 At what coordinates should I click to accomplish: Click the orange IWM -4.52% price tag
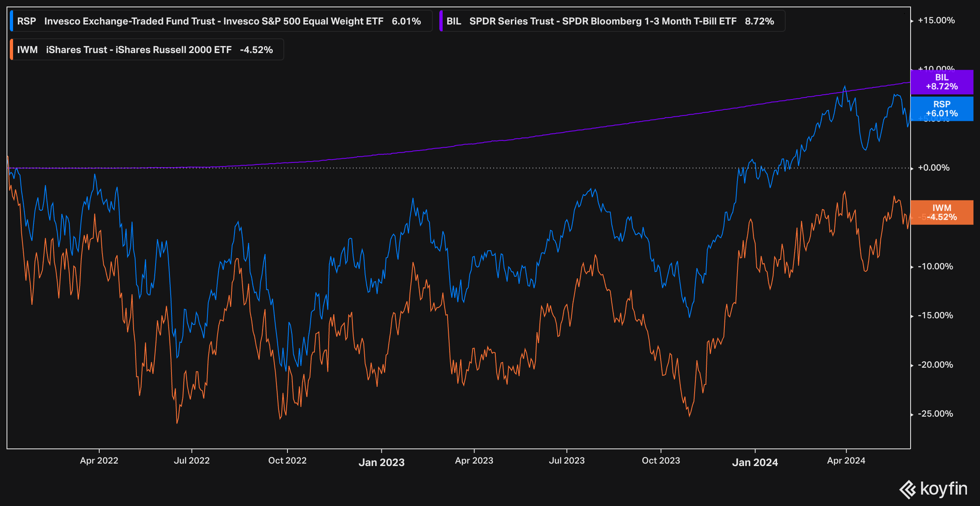coord(942,213)
